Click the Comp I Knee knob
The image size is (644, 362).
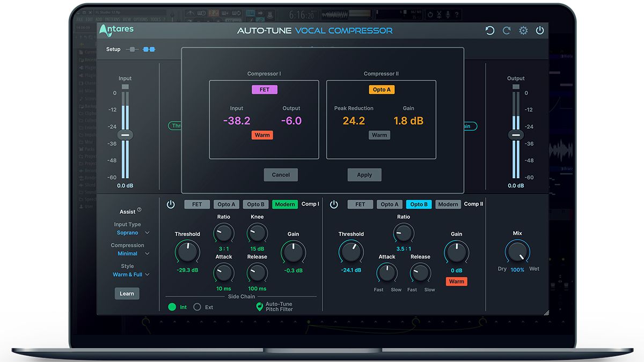pos(257,233)
